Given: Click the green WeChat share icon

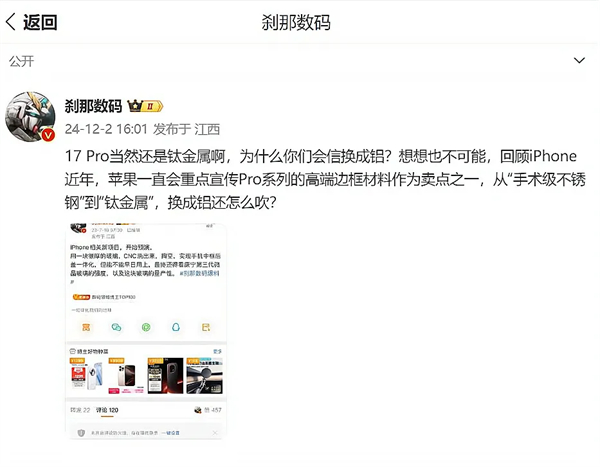Looking at the screenshot, I should (x=116, y=327).
